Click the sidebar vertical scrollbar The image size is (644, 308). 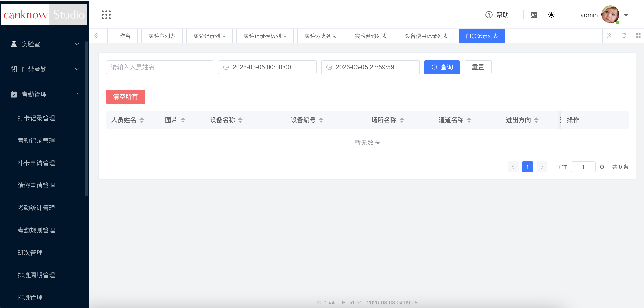87,119
